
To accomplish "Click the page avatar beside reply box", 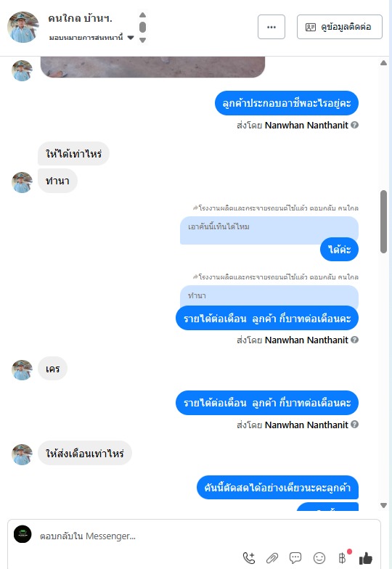I will (x=23, y=534).
